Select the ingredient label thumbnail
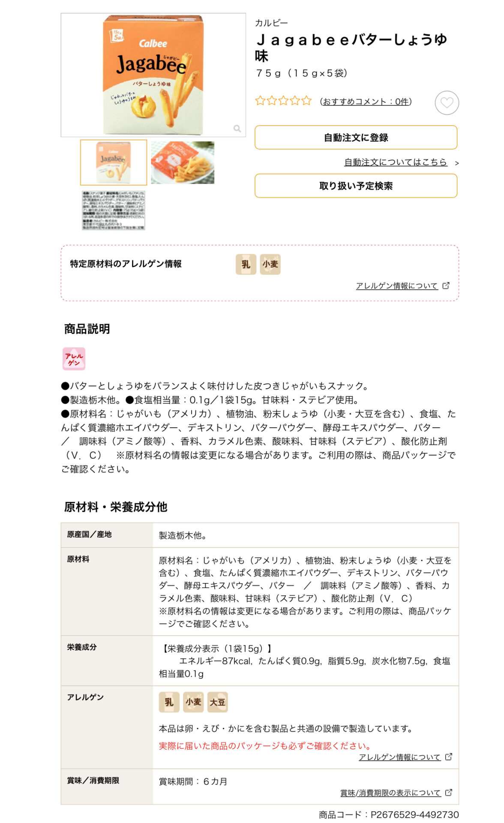This screenshot has width=504, height=823. point(114,210)
